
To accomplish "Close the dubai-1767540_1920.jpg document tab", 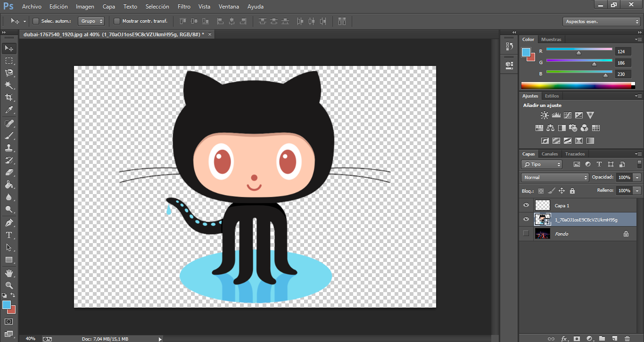I will 210,34.
